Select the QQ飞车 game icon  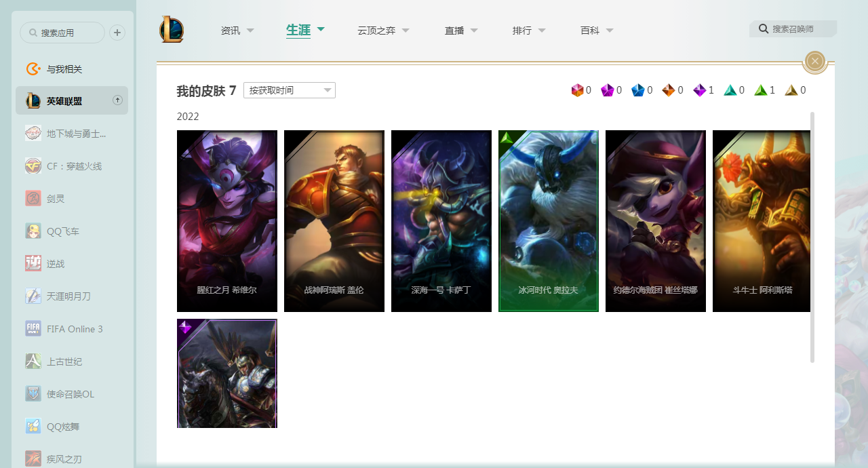[x=33, y=231]
